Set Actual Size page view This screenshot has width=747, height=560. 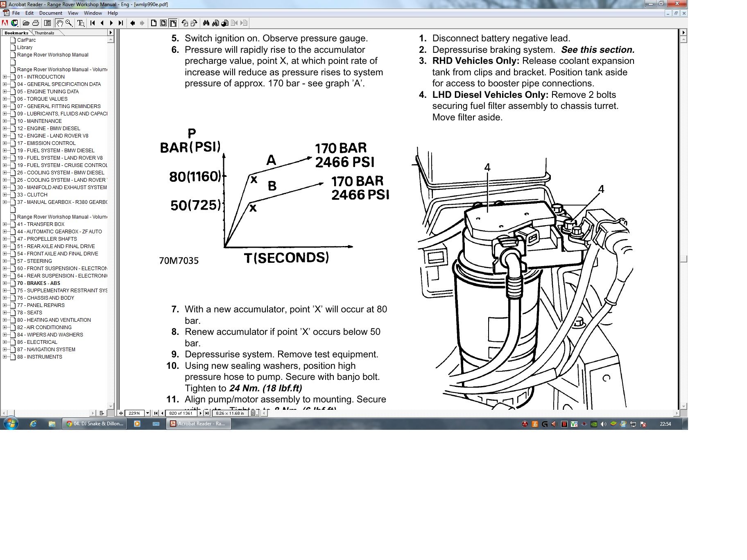pyautogui.click(x=154, y=23)
